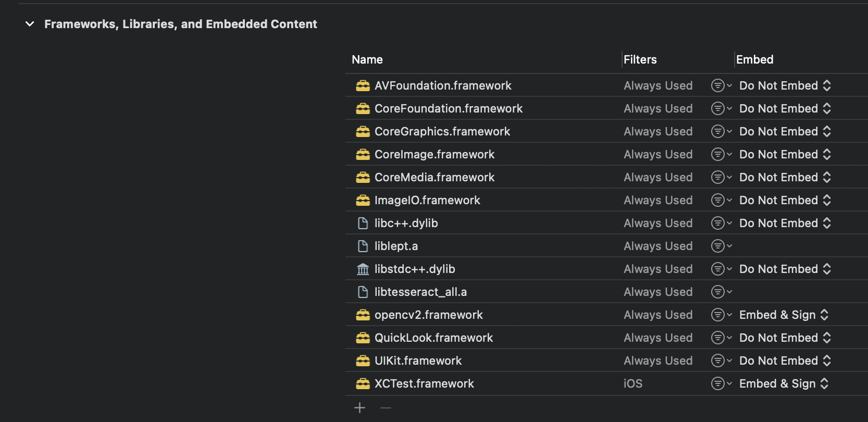Open platform filter for libtesseract_all.a
The image size is (868, 422).
pyautogui.click(x=722, y=292)
